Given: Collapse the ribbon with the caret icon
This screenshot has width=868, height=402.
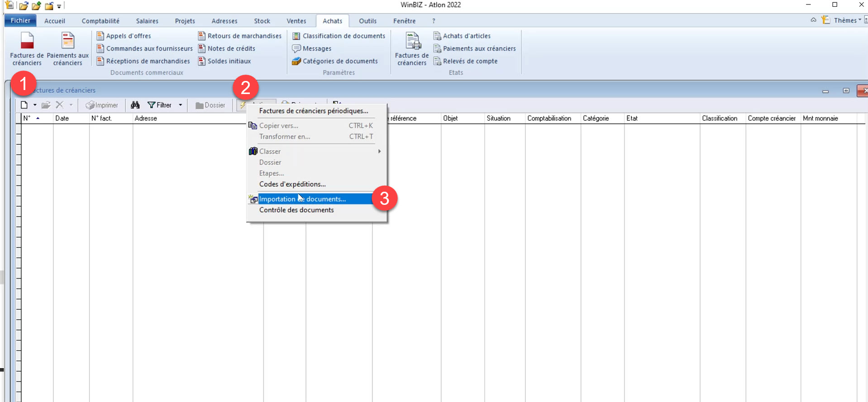Looking at the screenshot, I should (813, 20).
